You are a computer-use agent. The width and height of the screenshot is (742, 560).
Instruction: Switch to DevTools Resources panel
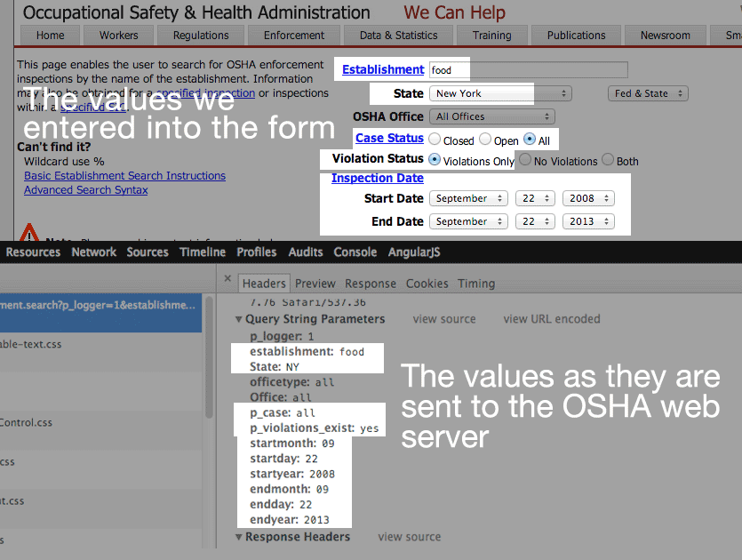tap(33, 252)
